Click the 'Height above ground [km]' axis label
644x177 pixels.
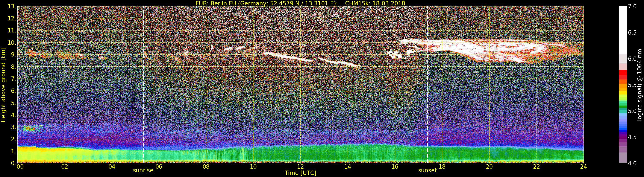(3, 85)
